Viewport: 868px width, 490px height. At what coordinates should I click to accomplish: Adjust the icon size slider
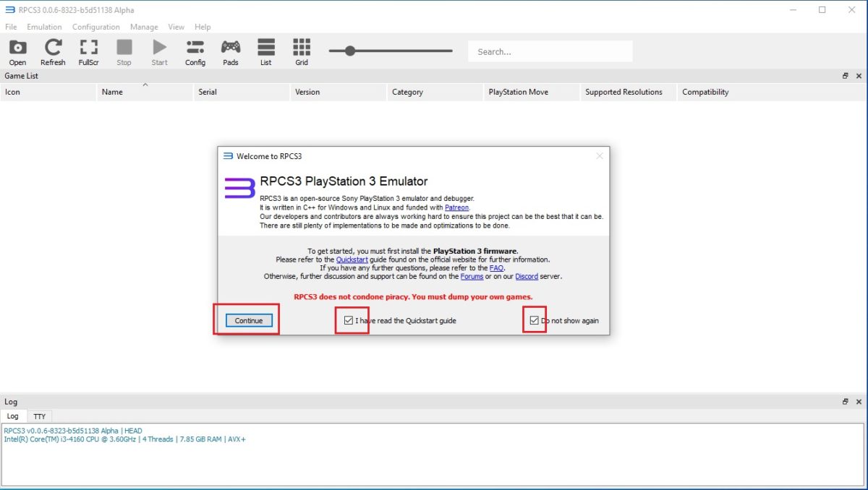pyautogui.click(x=351, y=51)
